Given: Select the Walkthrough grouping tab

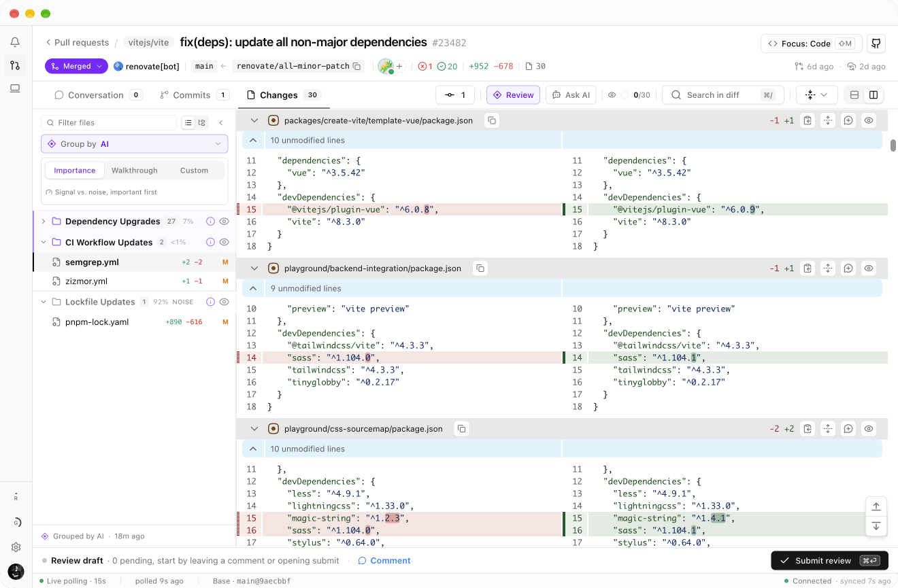Looking at the screenshot, I should coord(135,171).
